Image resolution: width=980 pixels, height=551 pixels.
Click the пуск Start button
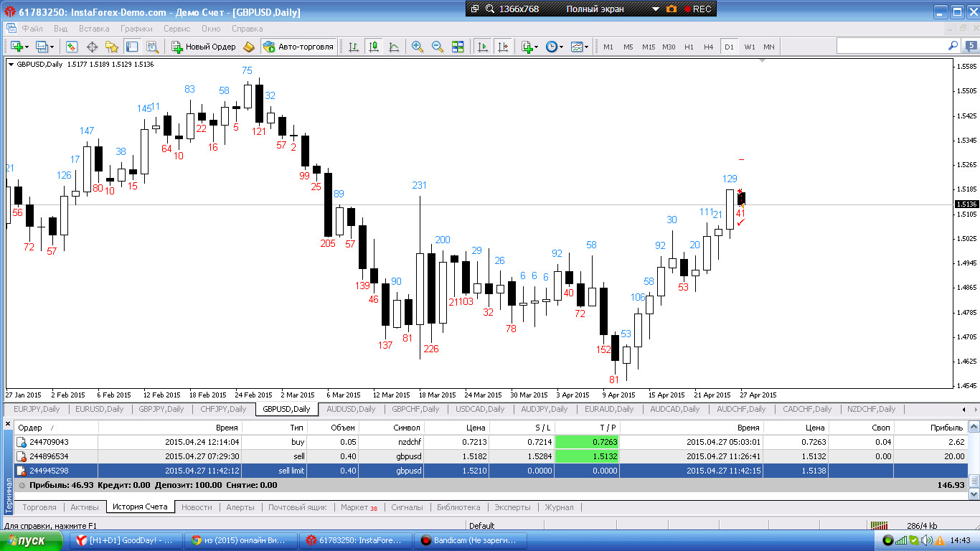pyautogui.click(x=32, y=540)
